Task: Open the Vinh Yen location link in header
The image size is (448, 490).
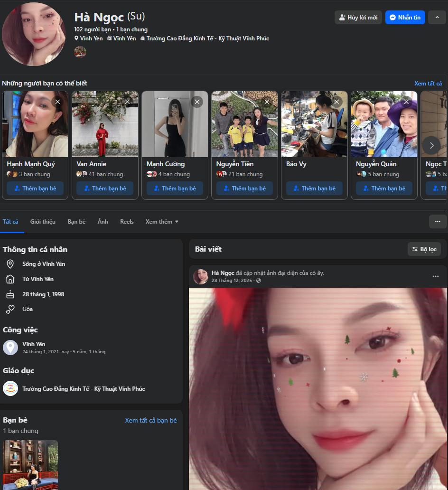Action: 91,38
